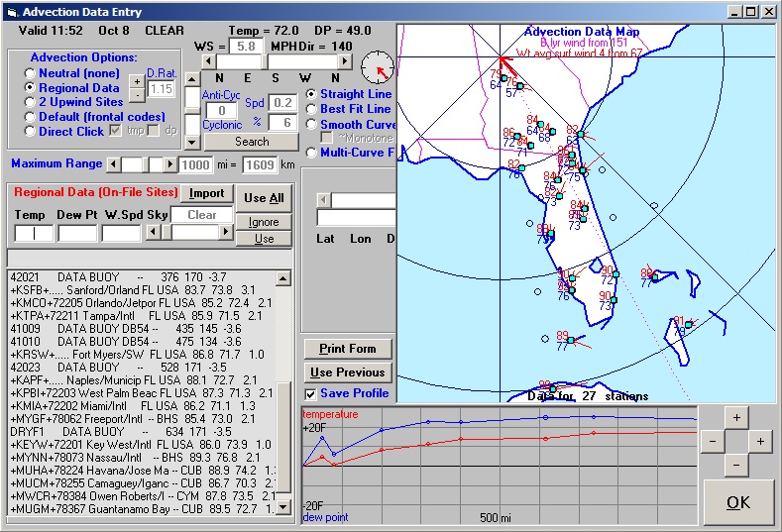Click the top plus map zoom button
The width and height of the screenshot is (782, 532).
736,418
